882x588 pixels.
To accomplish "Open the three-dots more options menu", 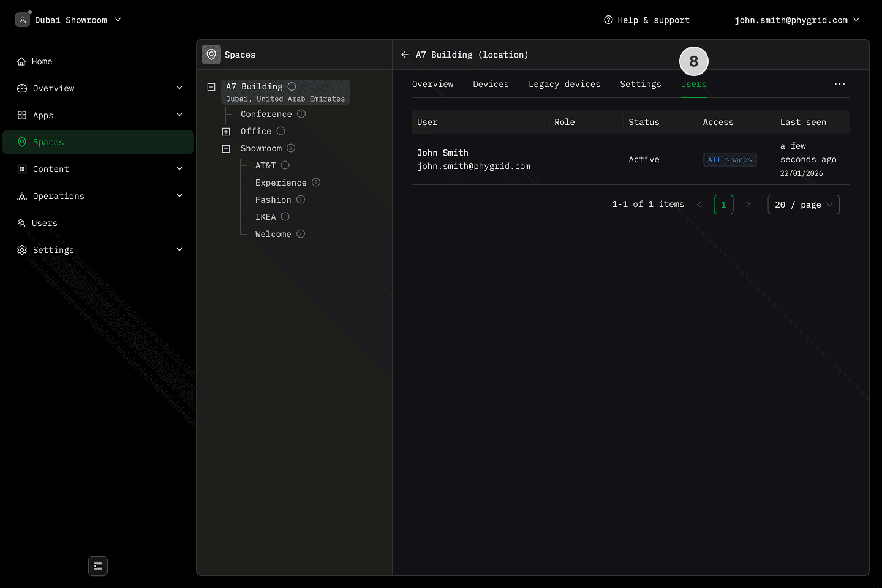I will 839,84.
